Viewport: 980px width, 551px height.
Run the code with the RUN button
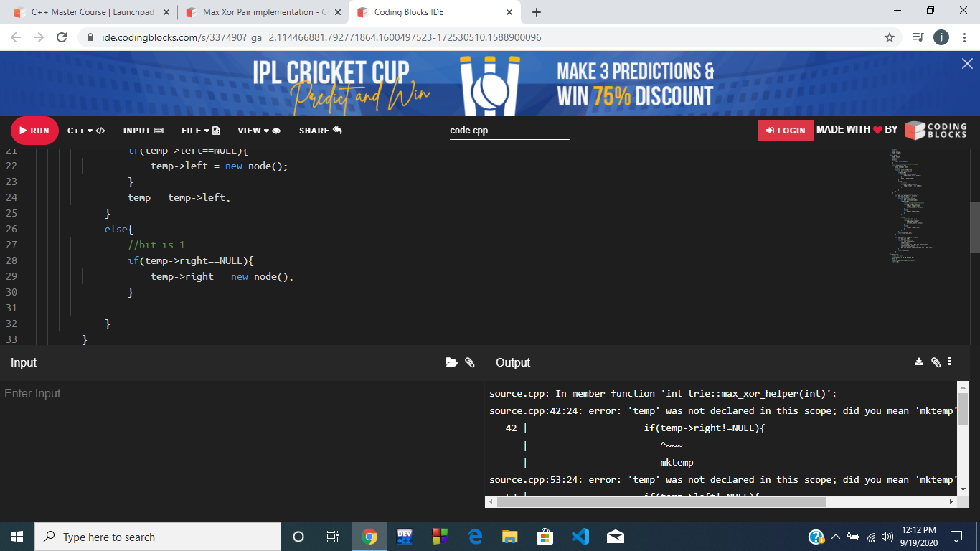[34, 131]
